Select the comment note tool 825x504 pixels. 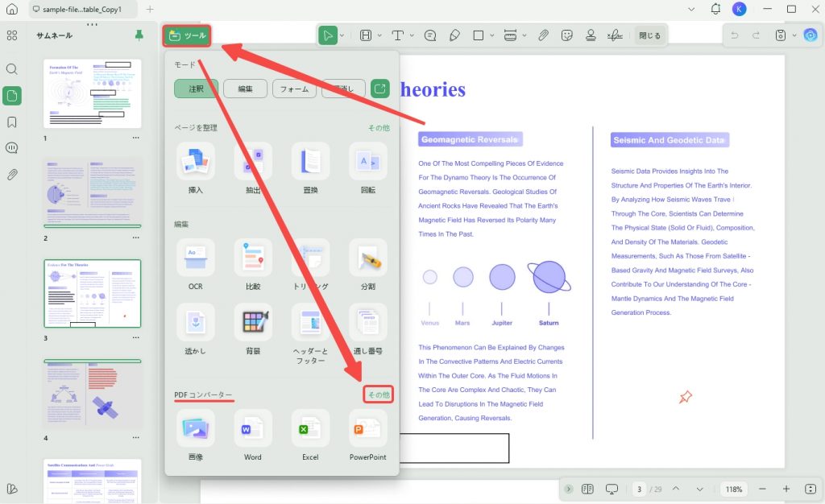pos(430,35)
